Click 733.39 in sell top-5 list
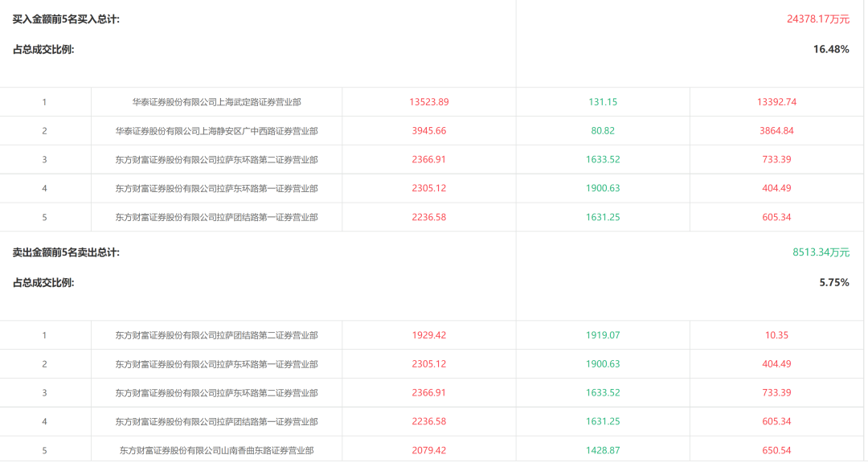This screenshot has width=868, height=463. click(x=776, y=392)
